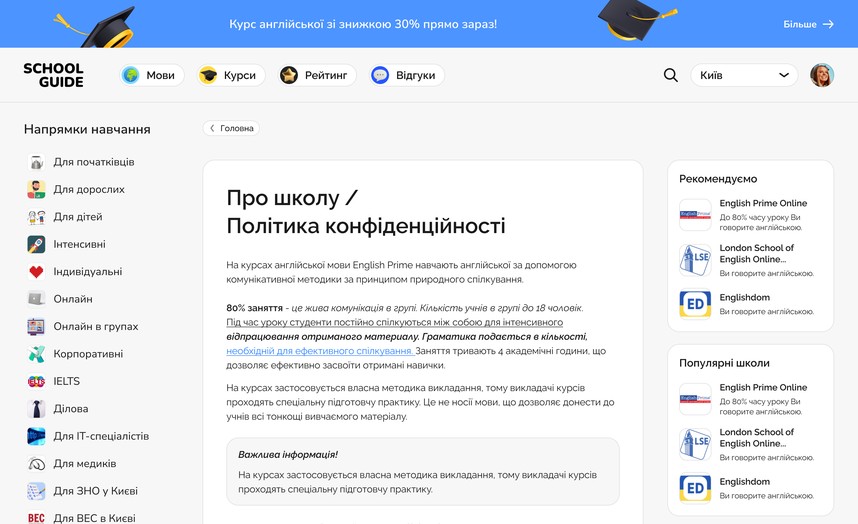The image size is (858, 524).
Task: Click the icon next to Для початківців
Action: coord(36,162)
